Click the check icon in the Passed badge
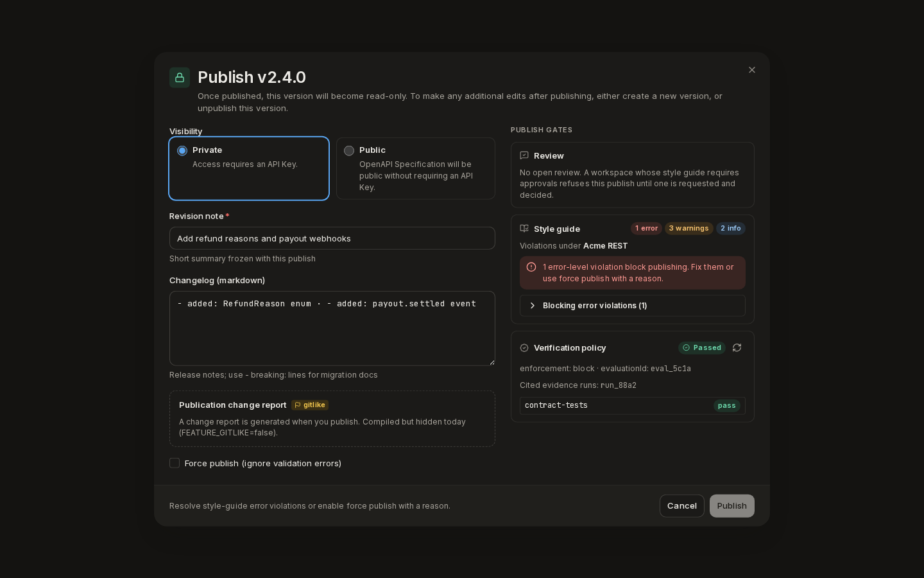924x578 pixels. (x=686, y=347)
